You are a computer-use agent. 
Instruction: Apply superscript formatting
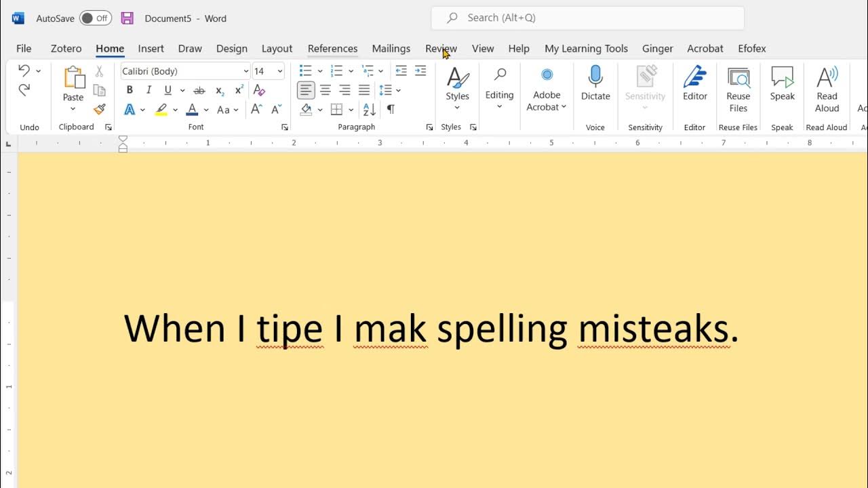click(x=239, y=90)
